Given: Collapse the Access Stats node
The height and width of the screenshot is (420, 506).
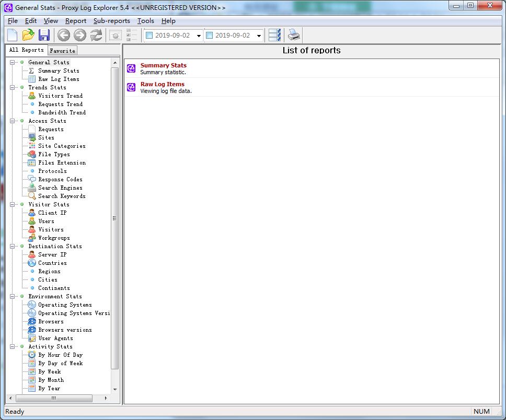Looking at the screenshot, I should (x=12, y=121).
